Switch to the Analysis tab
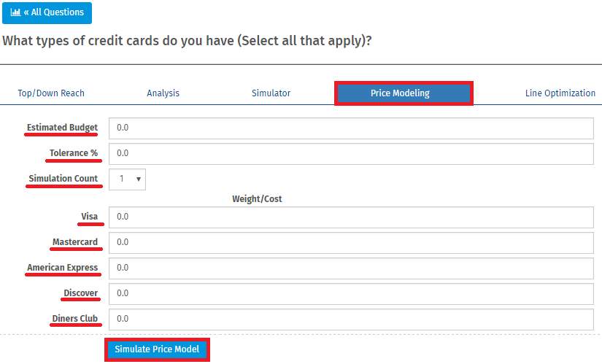 click(163, 93)
